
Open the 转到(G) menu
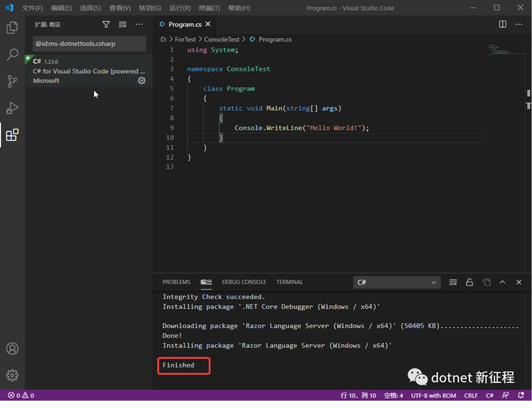[150, 8]
